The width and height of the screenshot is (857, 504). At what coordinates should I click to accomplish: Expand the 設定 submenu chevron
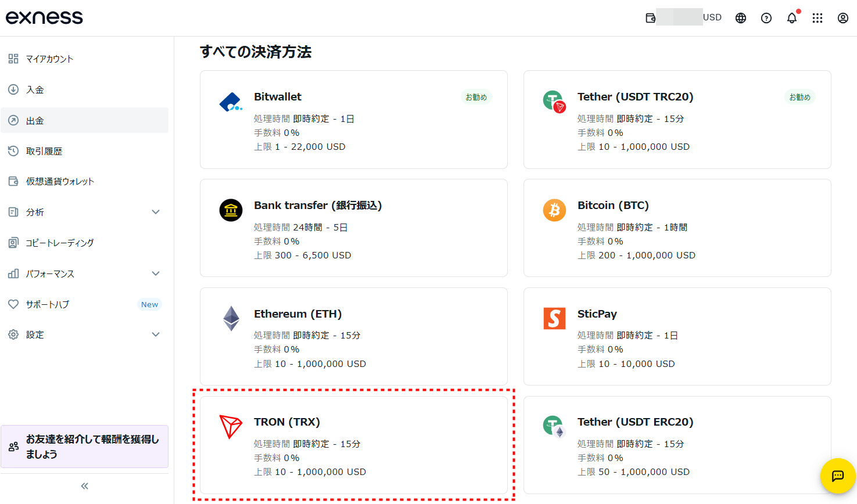click(156, 334)
